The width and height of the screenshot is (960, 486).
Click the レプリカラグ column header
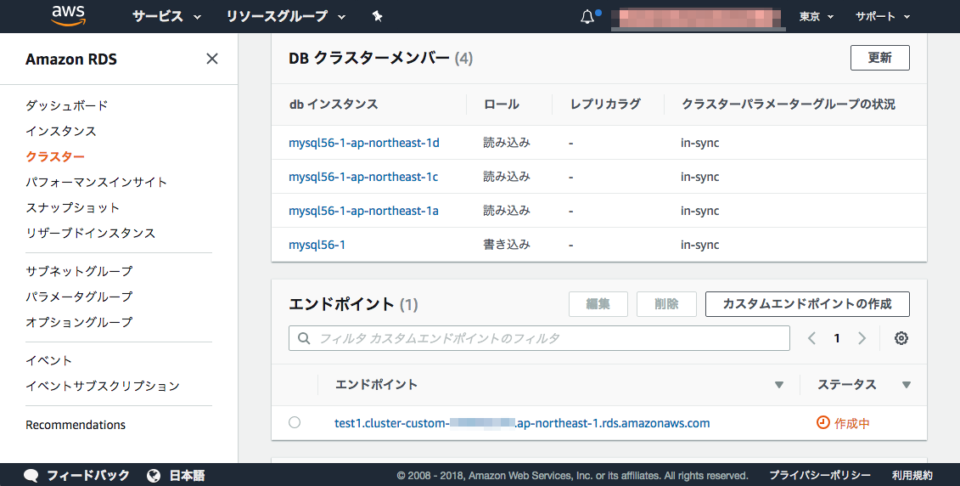pos(605,104)
